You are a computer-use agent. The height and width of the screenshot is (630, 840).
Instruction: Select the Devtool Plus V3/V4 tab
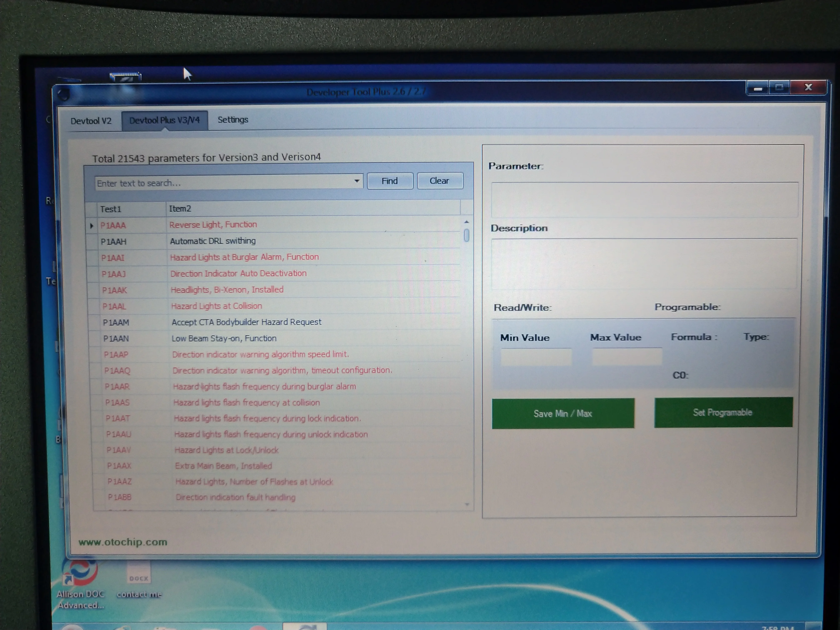tap(164, 120)
